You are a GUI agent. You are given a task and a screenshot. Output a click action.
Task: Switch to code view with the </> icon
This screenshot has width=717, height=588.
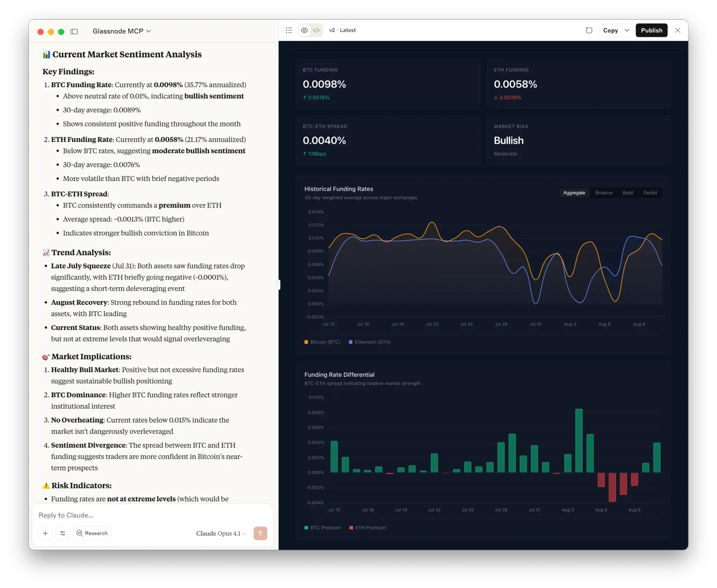click(x=316, y=30)
